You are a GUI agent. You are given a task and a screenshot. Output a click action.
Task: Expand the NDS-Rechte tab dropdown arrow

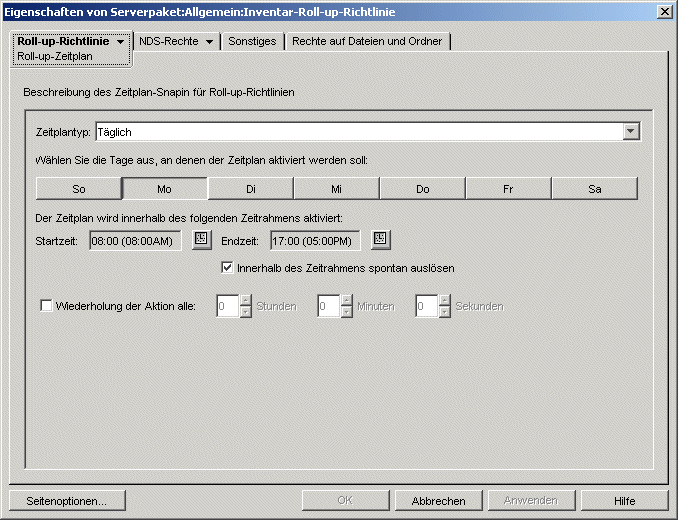[x=210, y=42]
